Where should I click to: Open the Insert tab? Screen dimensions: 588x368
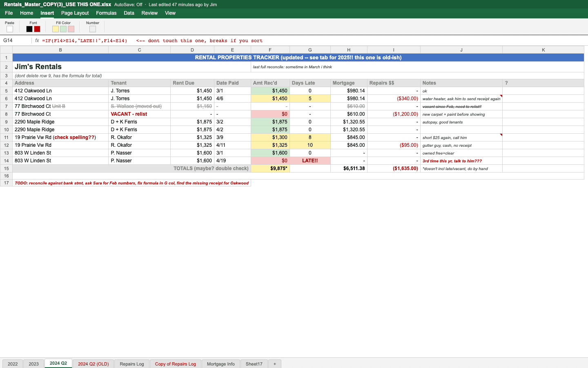47,13
